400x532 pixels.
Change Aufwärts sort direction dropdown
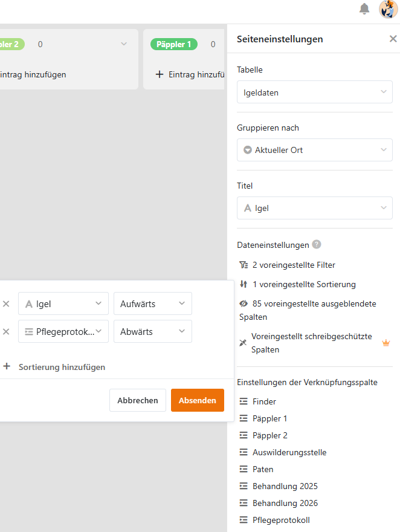click(x=152, y=303)
